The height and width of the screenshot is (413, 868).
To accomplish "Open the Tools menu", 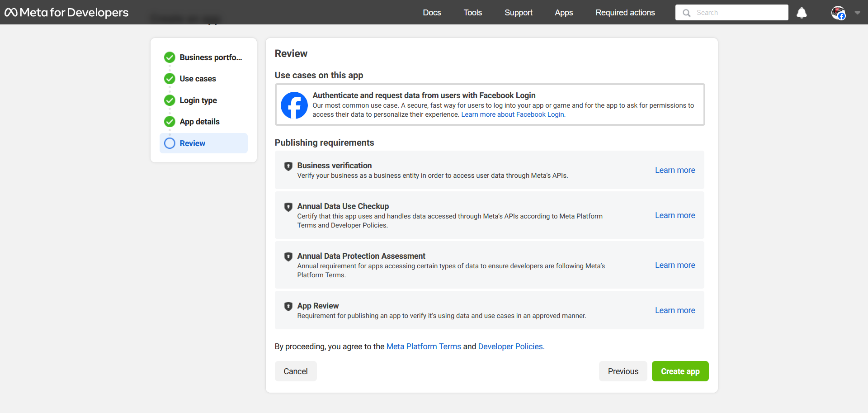I will point(473,13).
